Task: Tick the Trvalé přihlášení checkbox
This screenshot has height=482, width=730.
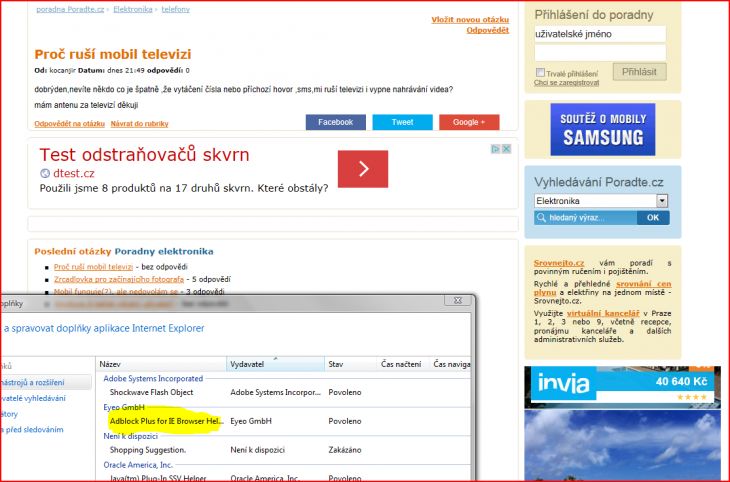Action: click(540, 73)
